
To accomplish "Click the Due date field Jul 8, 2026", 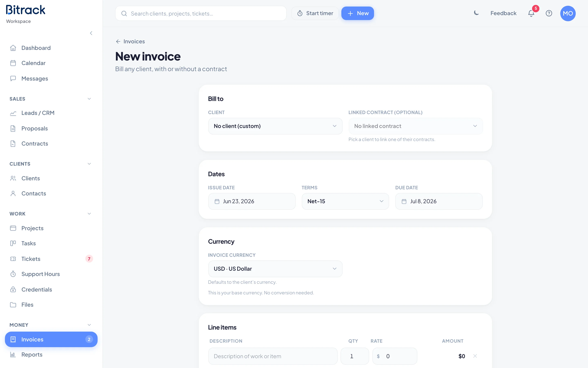I will click(x=439, y=201).
